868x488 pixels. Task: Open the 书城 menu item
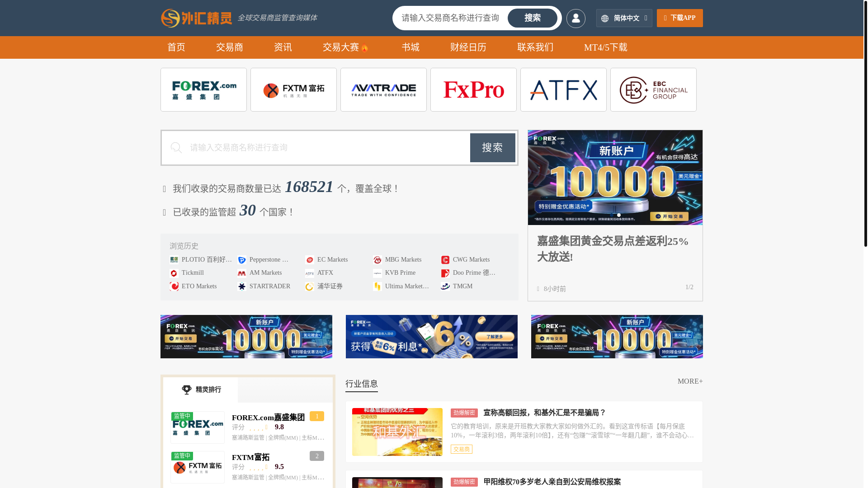pyautogui.click(x=410, y=47)
